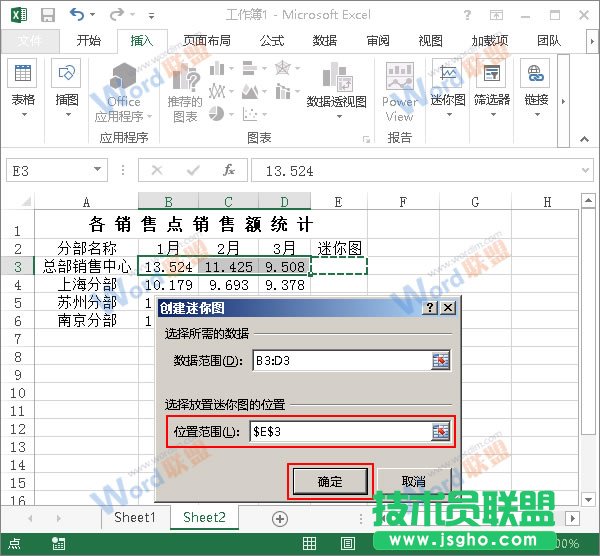Insert a column chart icon
The height and width of the screenshot is (556, 600).
tap(217, 68)
